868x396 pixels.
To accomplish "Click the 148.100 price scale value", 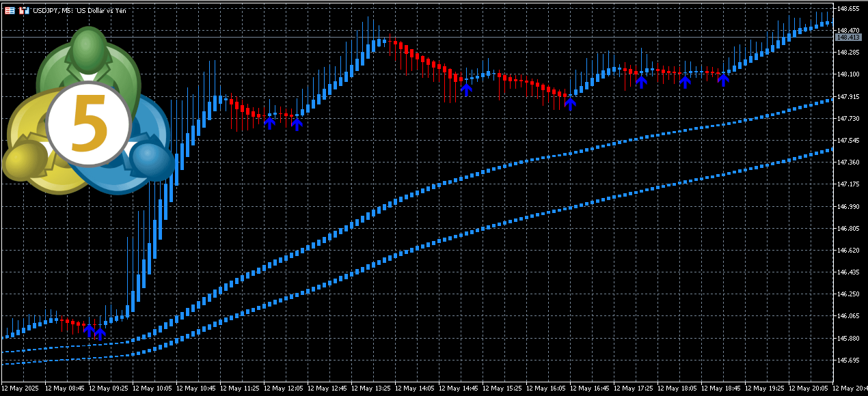I will point(848,74).
